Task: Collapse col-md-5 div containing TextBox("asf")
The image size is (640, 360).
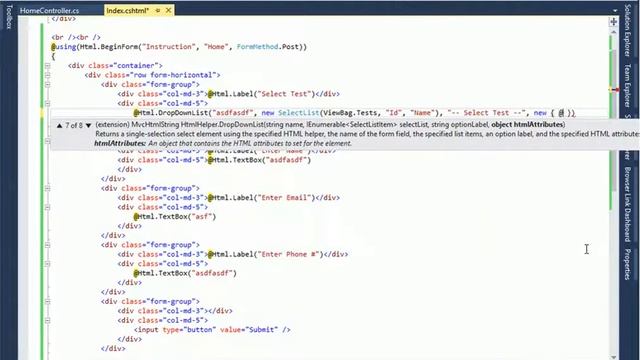Action: pos(47,207)
